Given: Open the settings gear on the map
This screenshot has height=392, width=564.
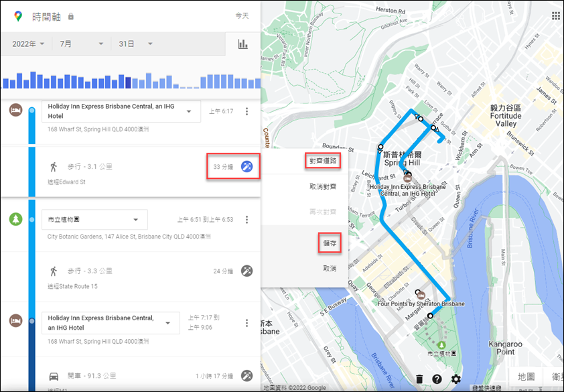Looking at the screenshot, I should (455, 379).
